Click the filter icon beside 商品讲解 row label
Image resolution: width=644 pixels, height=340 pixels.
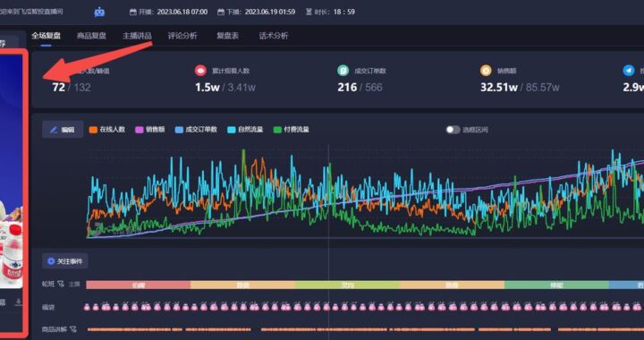pos(73,329)
